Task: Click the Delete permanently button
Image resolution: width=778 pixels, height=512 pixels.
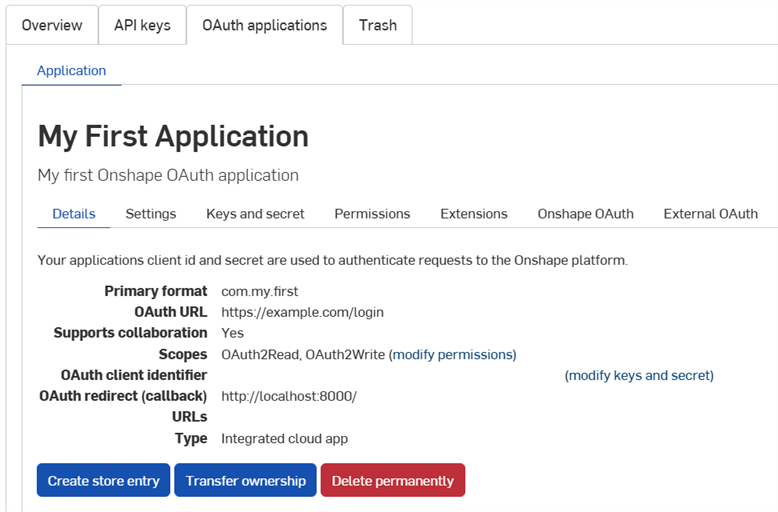Action: click(x=393, y=480)
